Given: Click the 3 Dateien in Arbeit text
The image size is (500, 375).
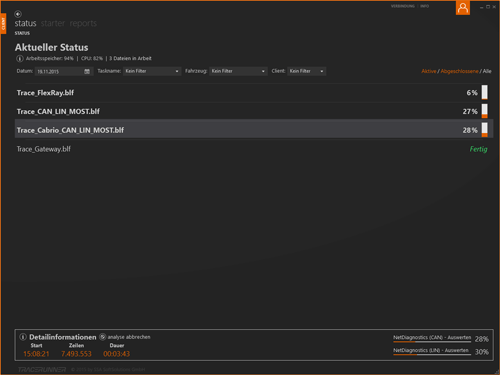Looking at the screenshot, I should pyautogui.click(x=130, y=59).
